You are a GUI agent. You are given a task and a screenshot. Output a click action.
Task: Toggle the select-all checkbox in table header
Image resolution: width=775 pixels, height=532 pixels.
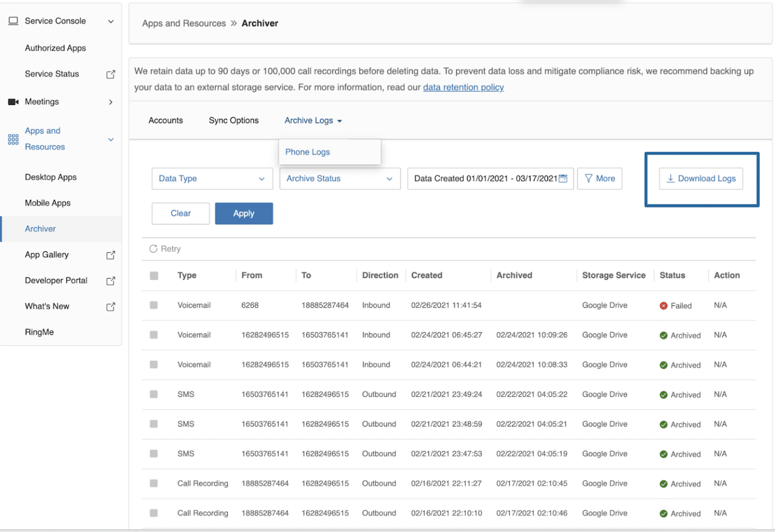click(154, 276)
